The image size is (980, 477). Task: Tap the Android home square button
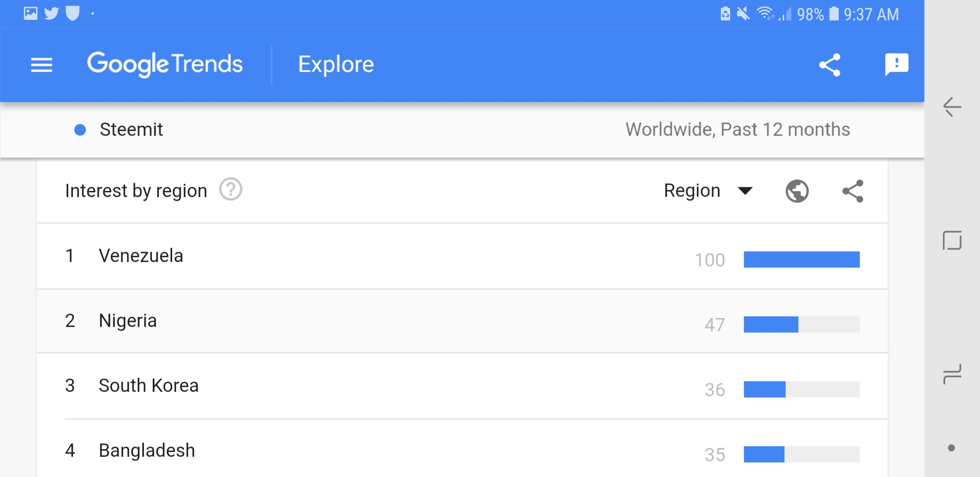click(952, 241)
